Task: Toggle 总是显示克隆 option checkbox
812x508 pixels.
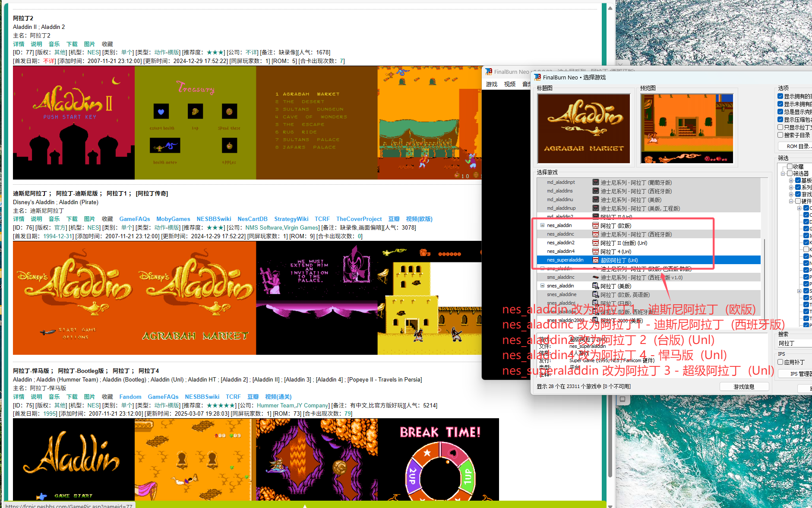Action: coord(780,112)
